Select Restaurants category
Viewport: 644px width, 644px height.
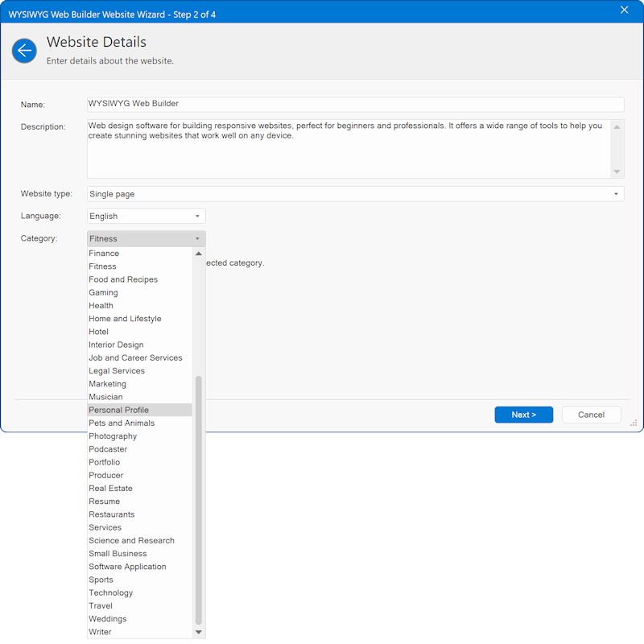click(x=139, y=514)
